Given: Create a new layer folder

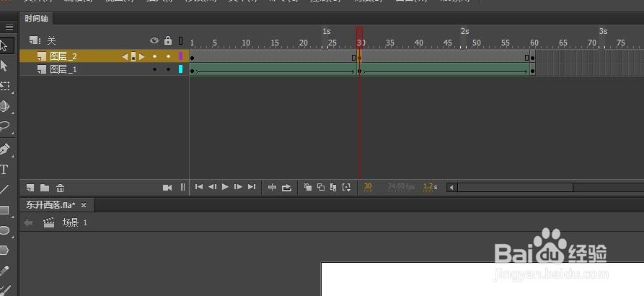Looking at the screenshot, I should [45, 188].
